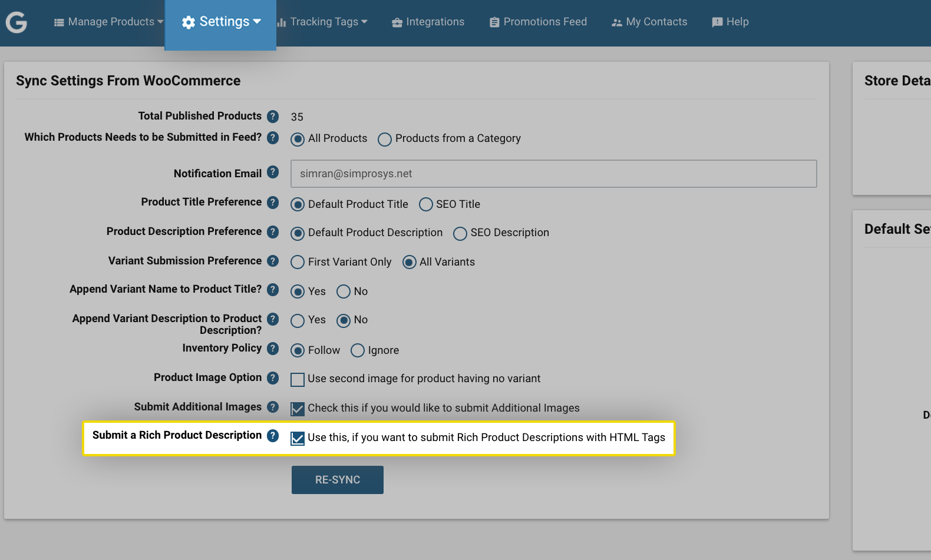931x560 pixels.
Task: Open the Promotions Feed page
Action: (x=539, y=22)
